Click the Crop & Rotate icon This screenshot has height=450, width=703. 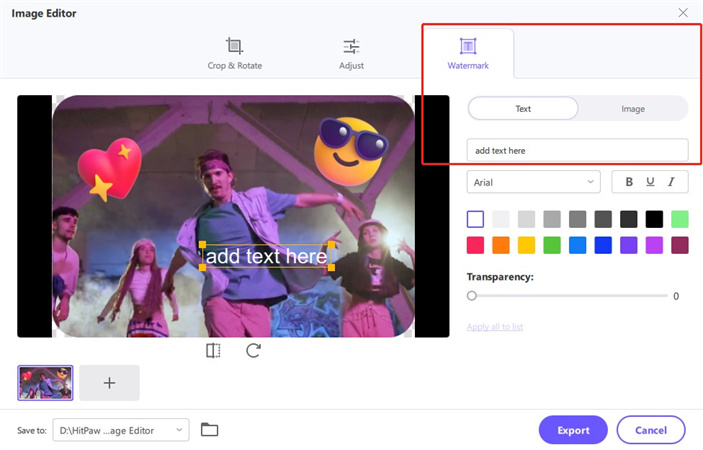[x=234, y=46]
